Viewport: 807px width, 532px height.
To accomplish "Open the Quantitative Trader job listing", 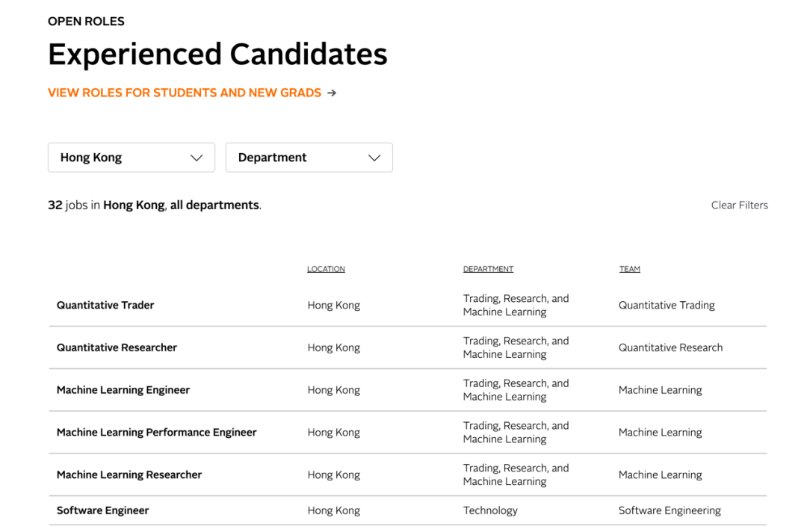I will [x=105, y=305].
